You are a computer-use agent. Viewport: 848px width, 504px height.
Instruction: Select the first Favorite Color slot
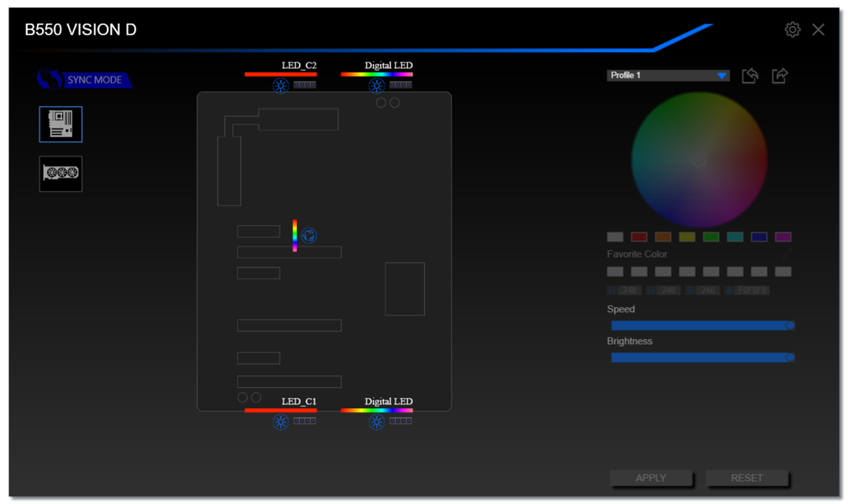pyautogui.click(x=615, y=272)
